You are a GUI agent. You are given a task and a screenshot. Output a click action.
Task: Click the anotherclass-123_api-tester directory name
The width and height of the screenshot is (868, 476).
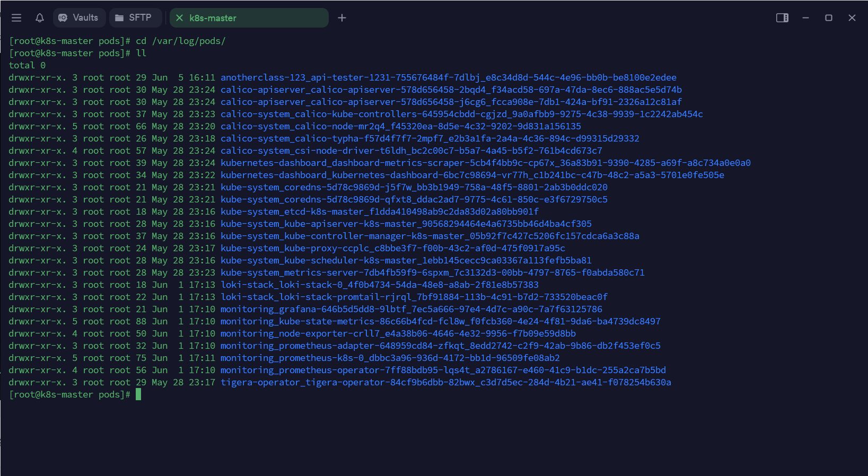coord(449,77)
